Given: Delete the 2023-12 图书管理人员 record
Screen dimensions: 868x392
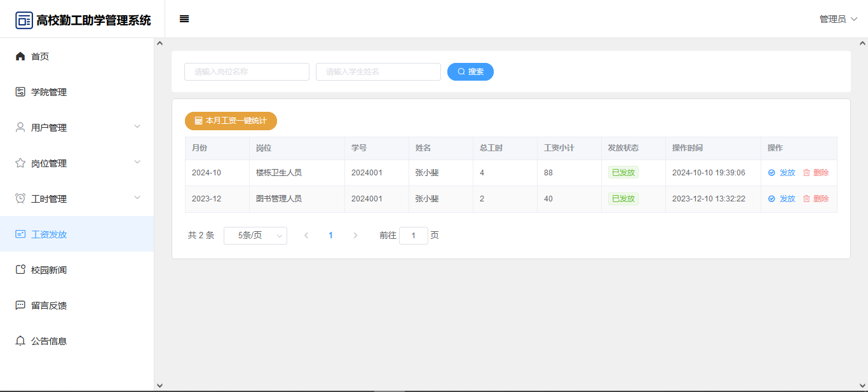Looking at the screenshot, I should [x=816, y=199].
